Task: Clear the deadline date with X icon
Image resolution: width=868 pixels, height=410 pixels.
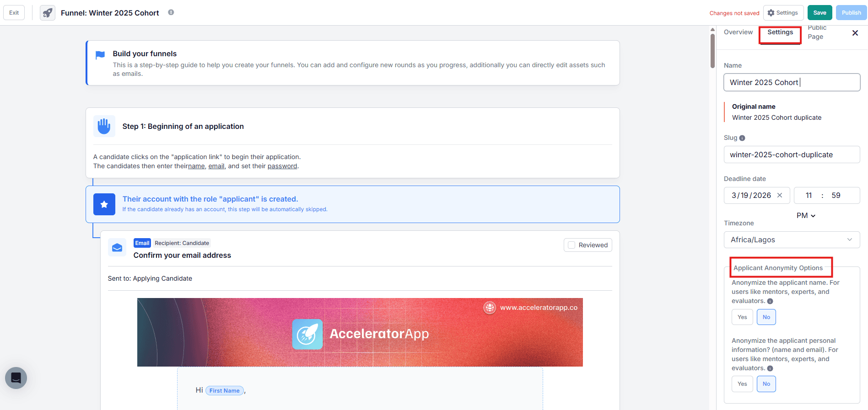Action: click(x=780, y=195)
